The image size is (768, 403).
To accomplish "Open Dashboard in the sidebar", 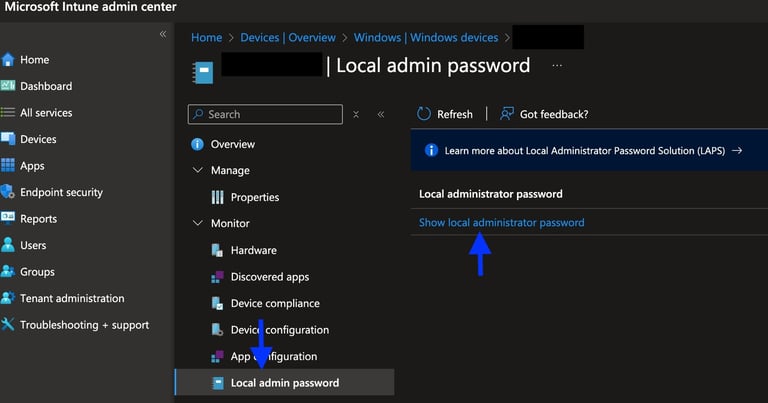I will point(46,86).
